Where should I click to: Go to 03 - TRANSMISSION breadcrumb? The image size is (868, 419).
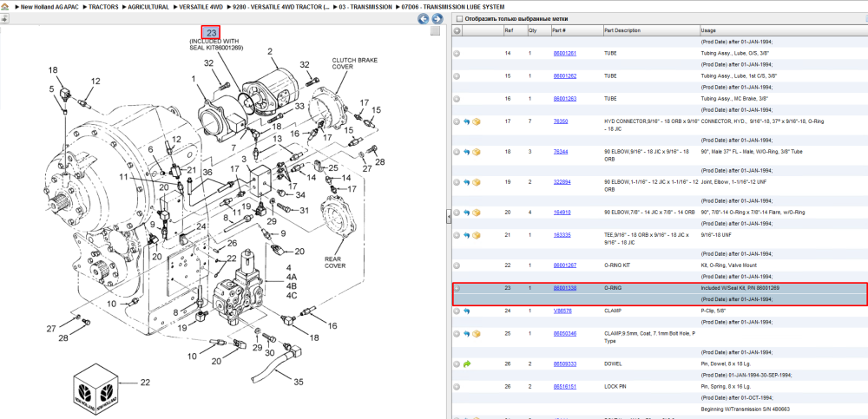[x=366, y=7]
